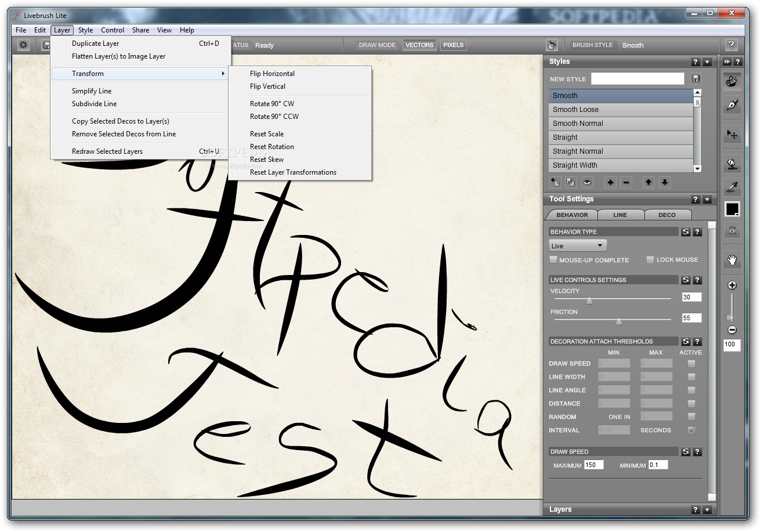Click the lock icon in tools strip
The image size is (761, 532).
(x=732, y=230)
